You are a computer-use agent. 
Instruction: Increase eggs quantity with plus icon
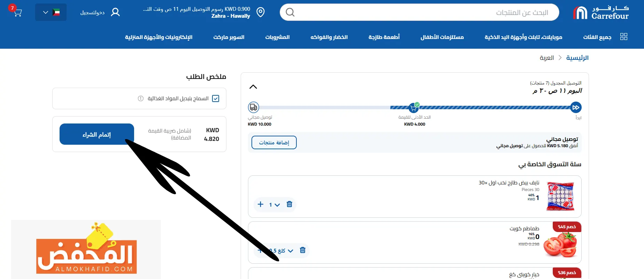(261, 204)
